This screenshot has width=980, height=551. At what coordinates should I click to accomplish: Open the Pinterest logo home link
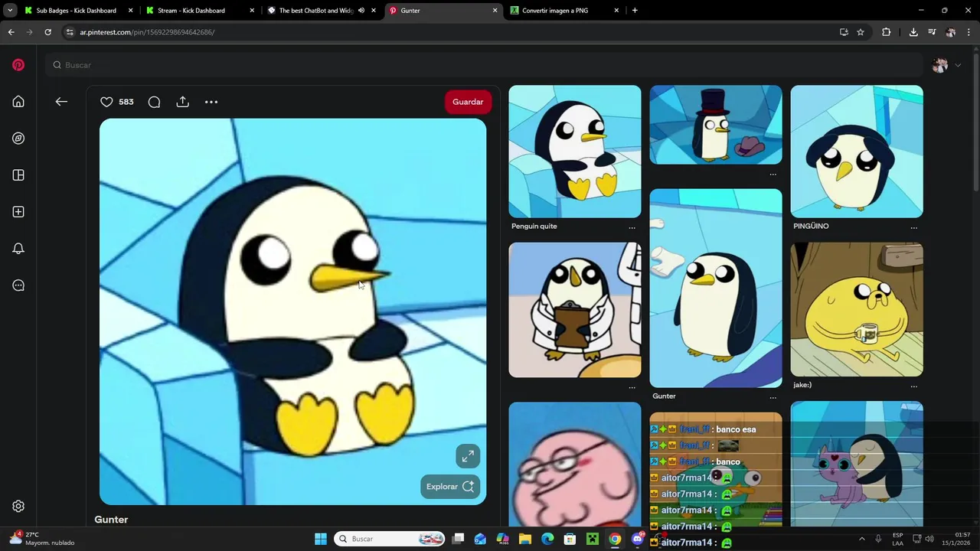(x=18, y=65)
